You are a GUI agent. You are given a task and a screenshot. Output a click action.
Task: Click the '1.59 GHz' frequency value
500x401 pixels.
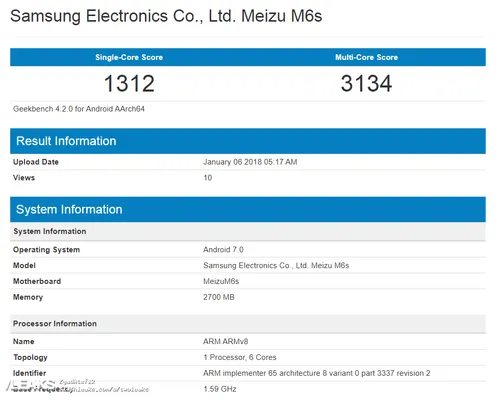tap(220, 389)
